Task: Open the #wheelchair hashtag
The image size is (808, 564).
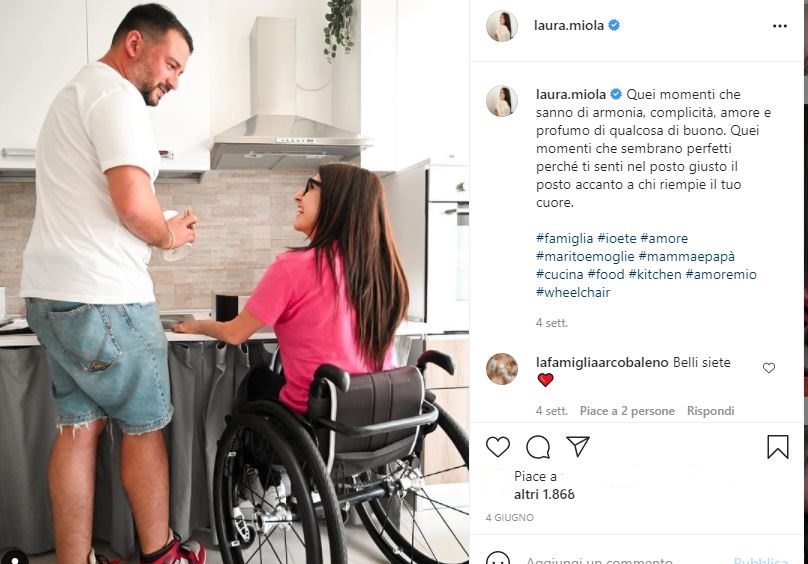Action: tap(573, 292)
